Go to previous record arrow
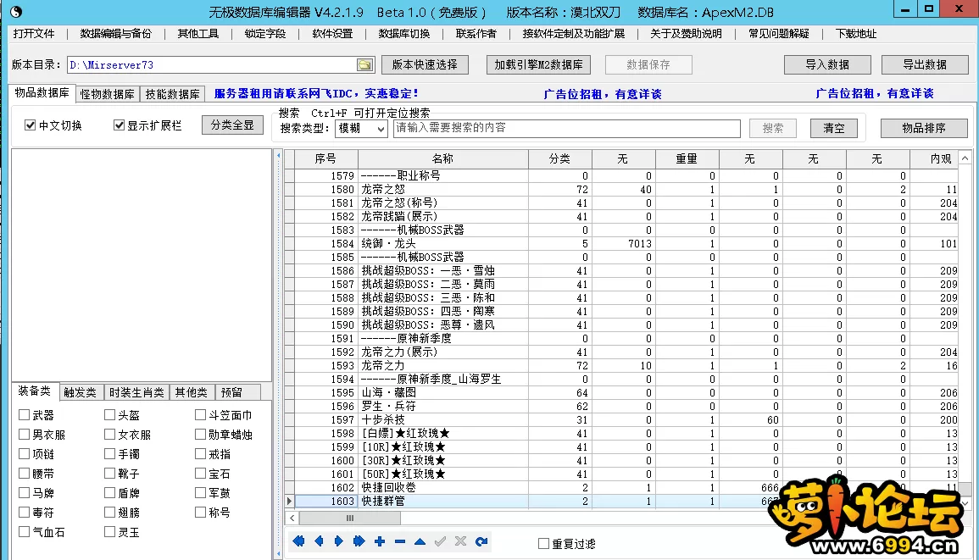 (319, 541)
